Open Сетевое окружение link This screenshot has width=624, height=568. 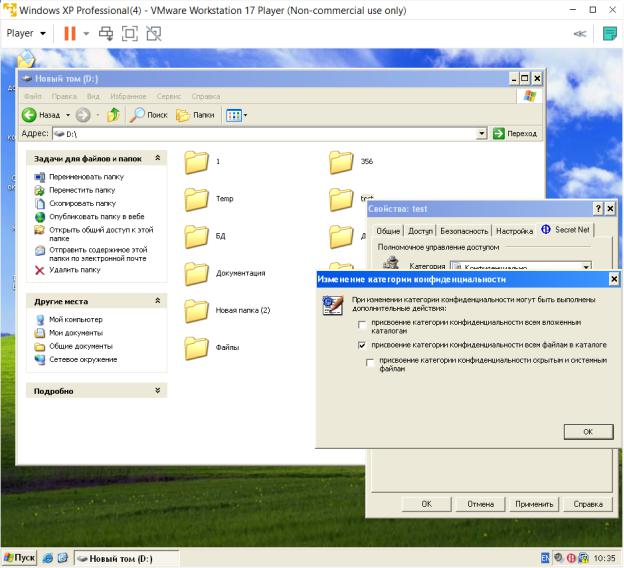tap(83, 359)
